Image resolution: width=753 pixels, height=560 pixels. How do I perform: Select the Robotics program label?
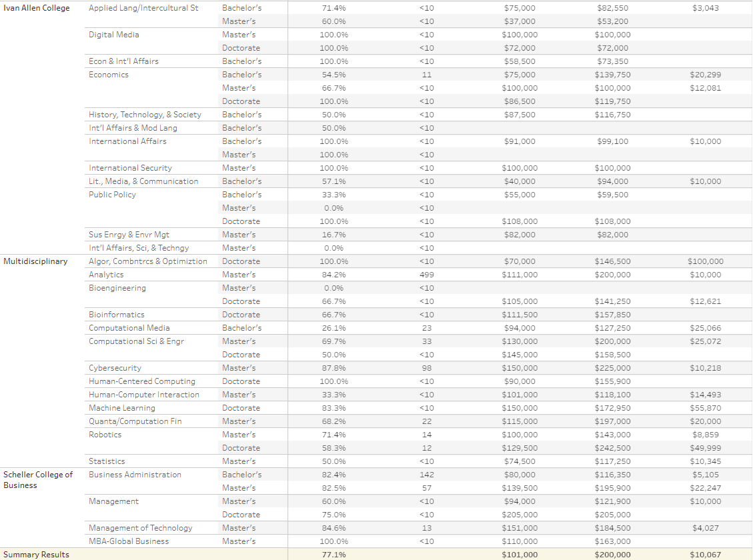105,435
